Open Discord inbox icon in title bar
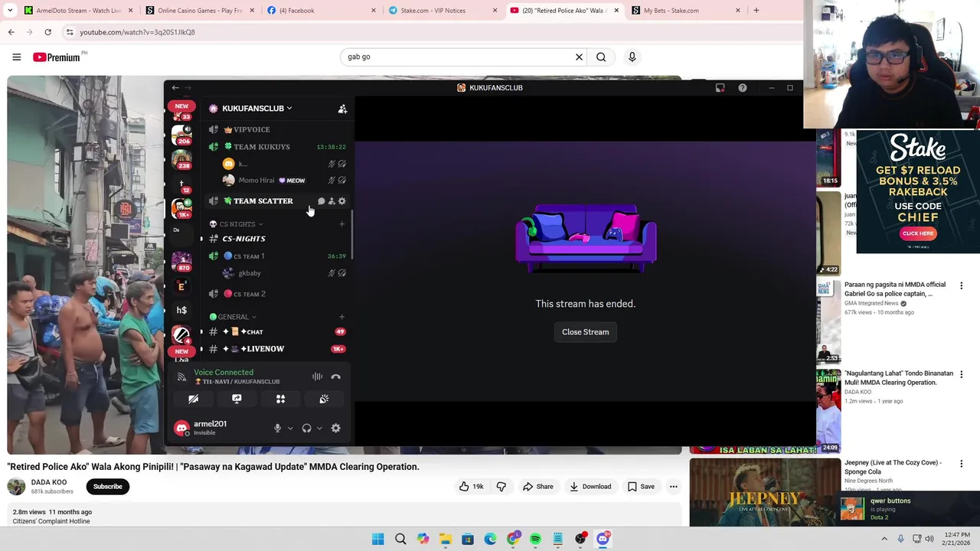This screenshot has height=551, width=980. pos(720,88)
